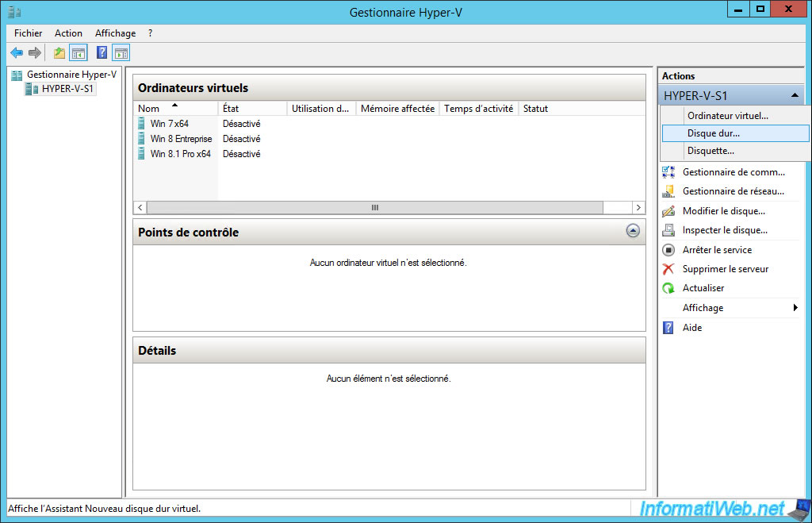Sort by the Statut column header
The height and width of the screenshot is (523, 812).
(x=535, y=109)
